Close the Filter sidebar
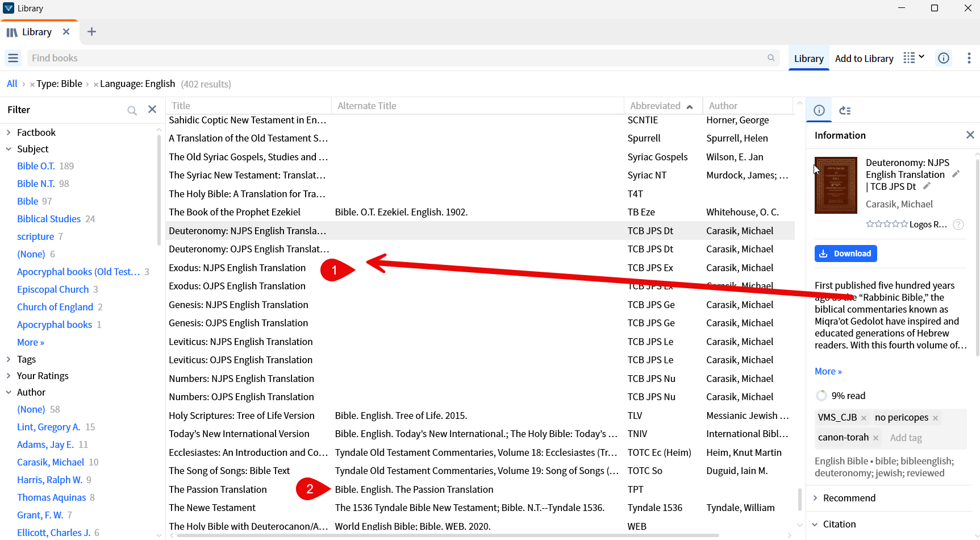980x540 pixels. pyautogui.click(x=152, y=110)
